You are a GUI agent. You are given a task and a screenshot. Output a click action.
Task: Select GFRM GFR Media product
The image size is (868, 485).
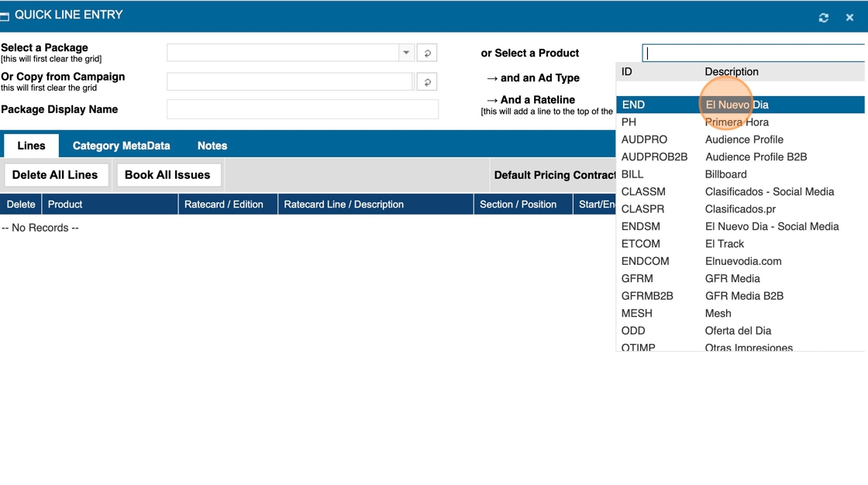pos(740,278)
